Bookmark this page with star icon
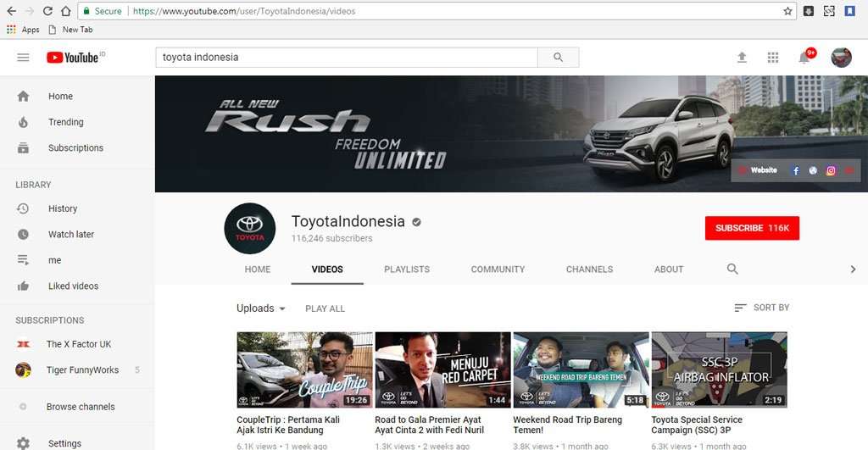The height and width of the screenshot is (450, 868). 787,11
